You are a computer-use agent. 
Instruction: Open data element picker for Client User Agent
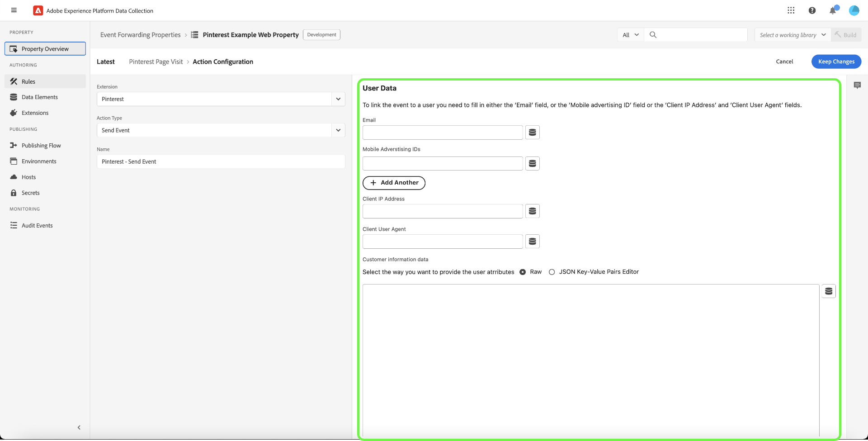point(533,242)
